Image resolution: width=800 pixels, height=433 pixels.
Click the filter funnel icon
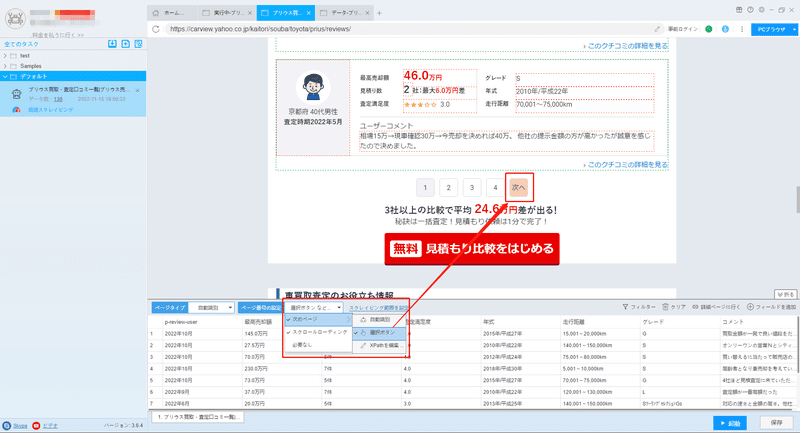pyautogui.click(x=625, y=307)
